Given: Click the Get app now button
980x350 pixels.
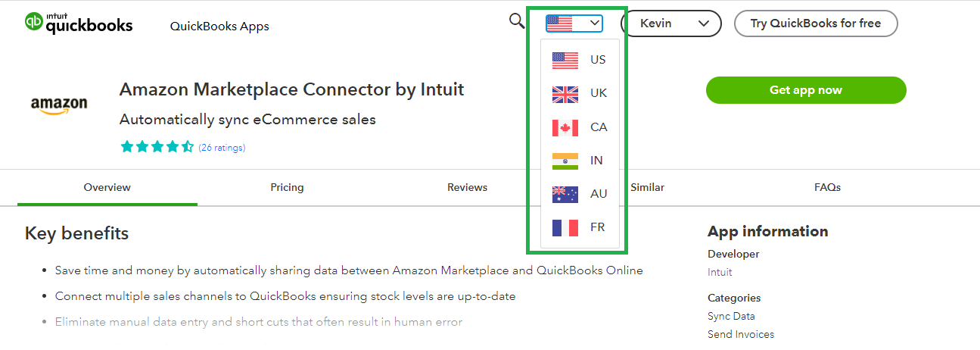Looking at the screenshot, I should [x=805, y=90].
